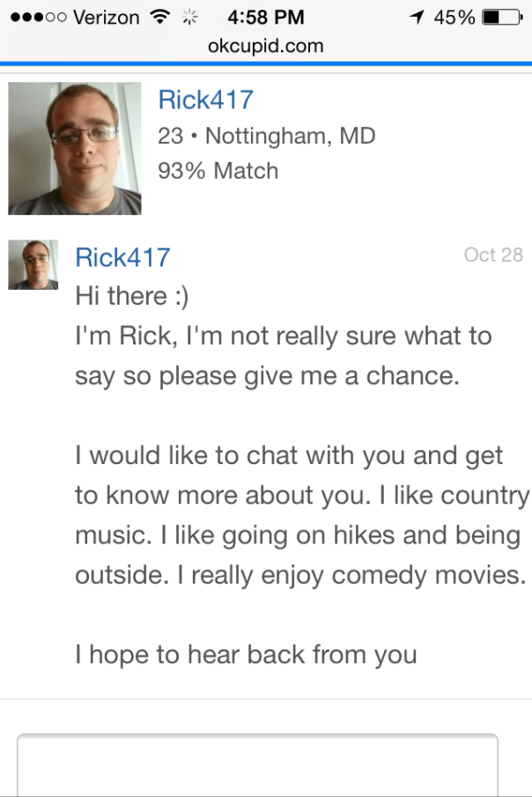This screenshot has height=797, width=532.
Task: Tap the 93% Match label
Action: pos(218,170)
